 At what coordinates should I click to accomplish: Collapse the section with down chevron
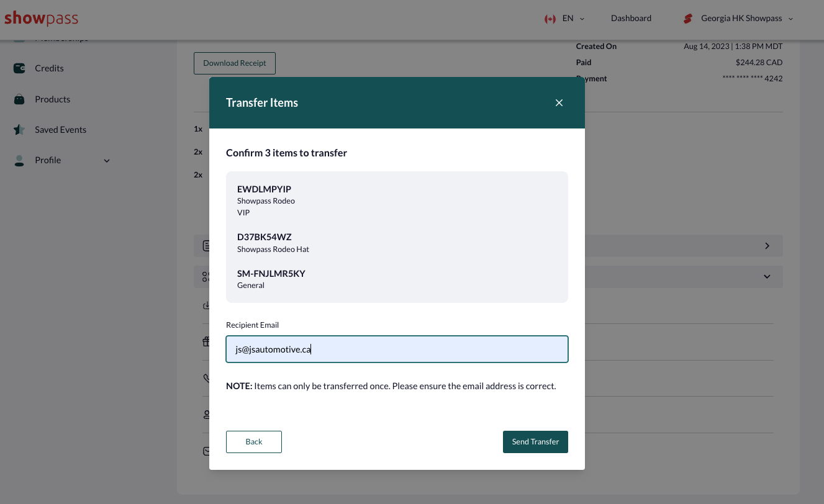767,277
